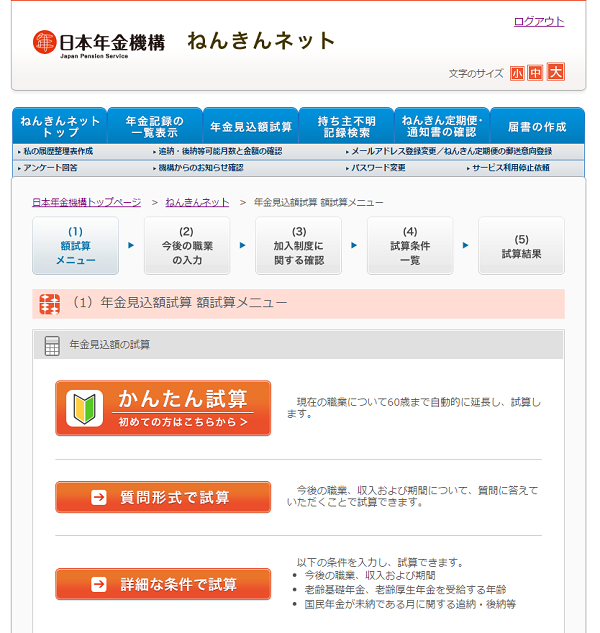Start 質問形式で試算 button
Screen dimensions: 600x633
click(x=163, y=497)
